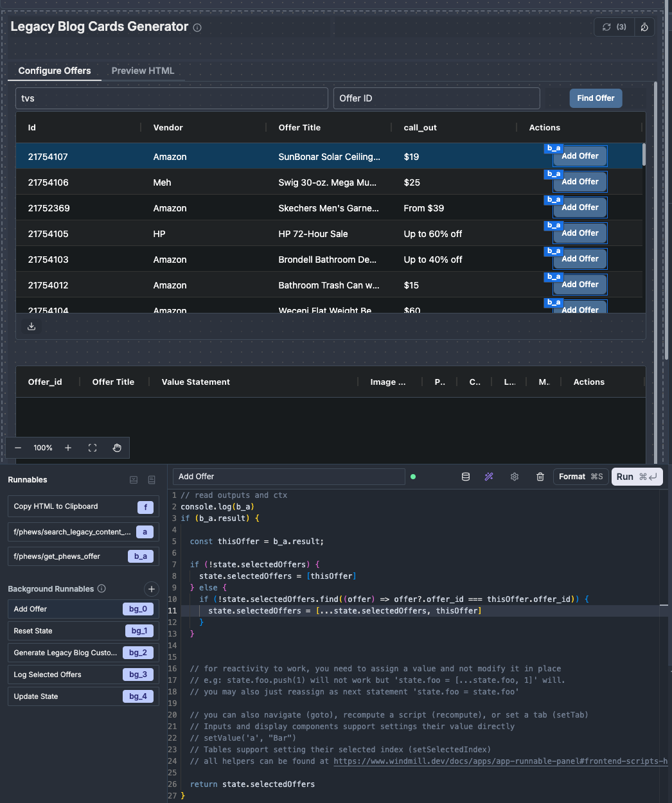The image size is (672, 803).
Task: Click Add Offer for Swig 30-oz. Mega row
Action: coord(580,182)
